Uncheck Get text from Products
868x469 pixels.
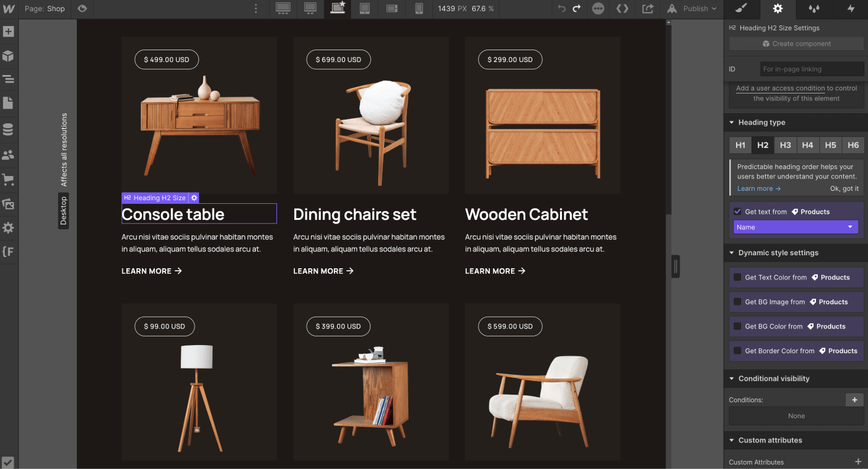tap(737, 211)
